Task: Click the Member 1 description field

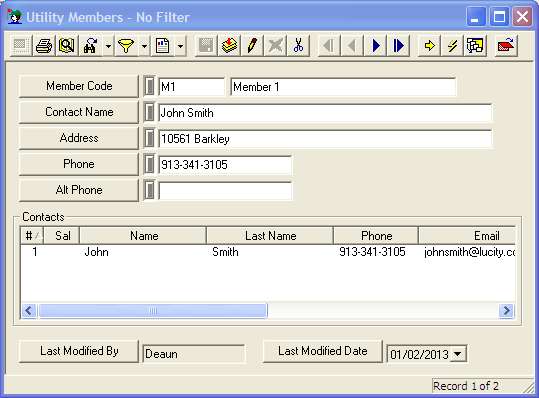Action: (343, 87)
